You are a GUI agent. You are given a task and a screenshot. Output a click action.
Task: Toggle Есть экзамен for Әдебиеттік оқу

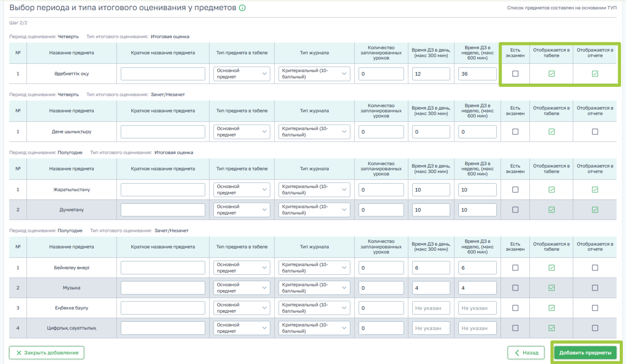pos(515,74)
